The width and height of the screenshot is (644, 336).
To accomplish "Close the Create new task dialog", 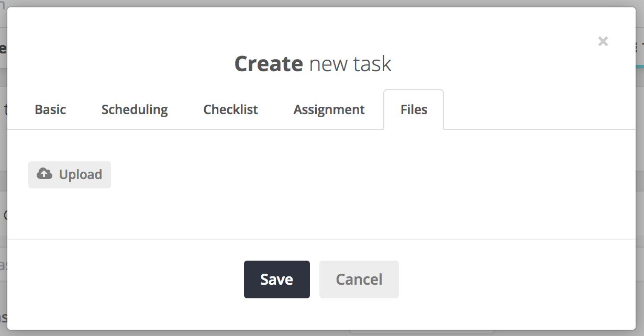I will tap(603, 41).
